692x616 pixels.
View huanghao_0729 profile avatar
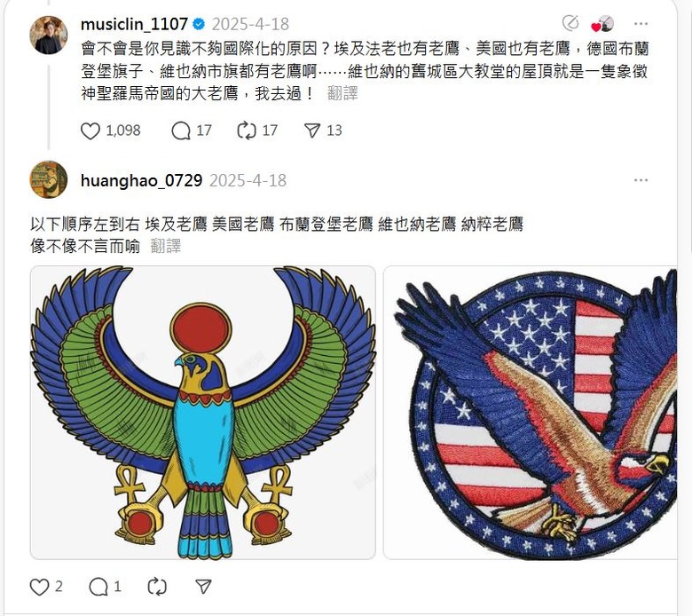49,179
